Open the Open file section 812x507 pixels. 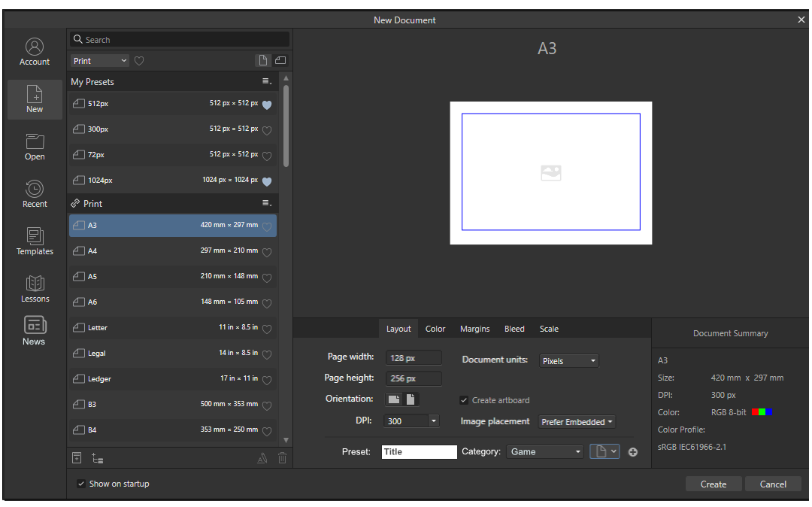(x=35, y=147)
